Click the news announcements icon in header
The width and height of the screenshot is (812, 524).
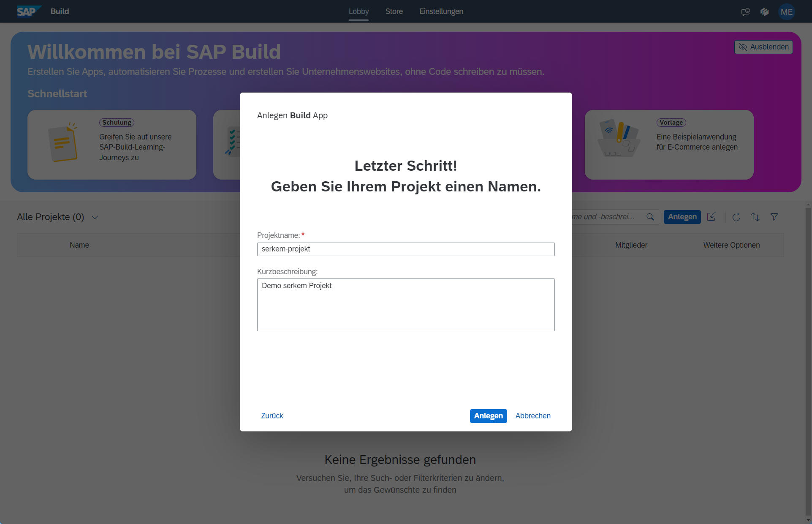point(764,12)
